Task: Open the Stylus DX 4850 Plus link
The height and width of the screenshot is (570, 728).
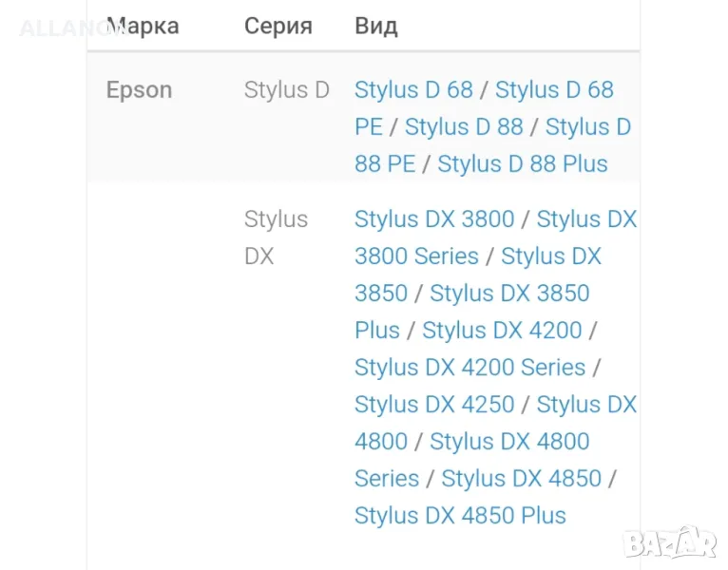Action: tap(460, 516)
